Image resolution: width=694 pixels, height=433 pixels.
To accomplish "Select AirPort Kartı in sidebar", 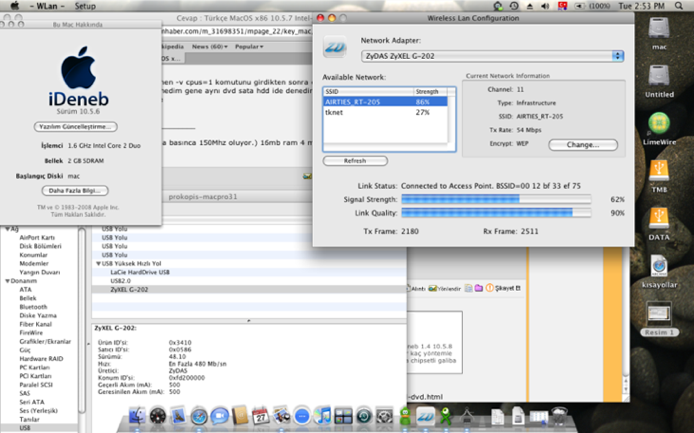I will 37,238.
